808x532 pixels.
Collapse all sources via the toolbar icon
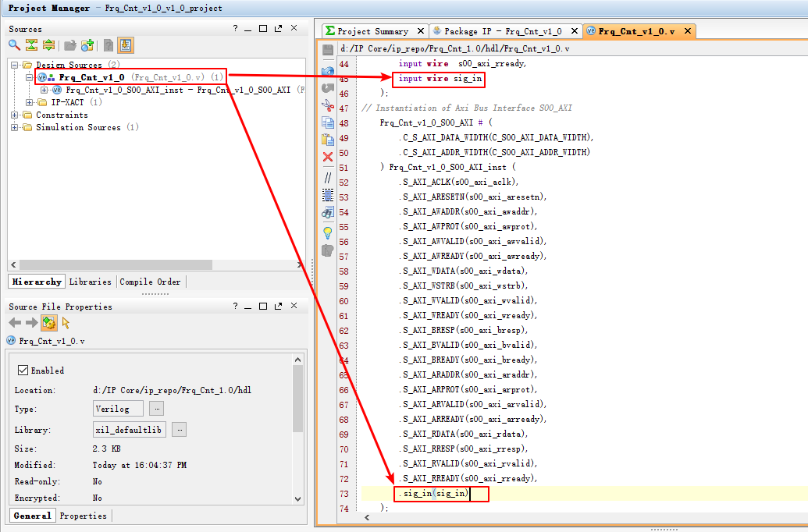31,45
